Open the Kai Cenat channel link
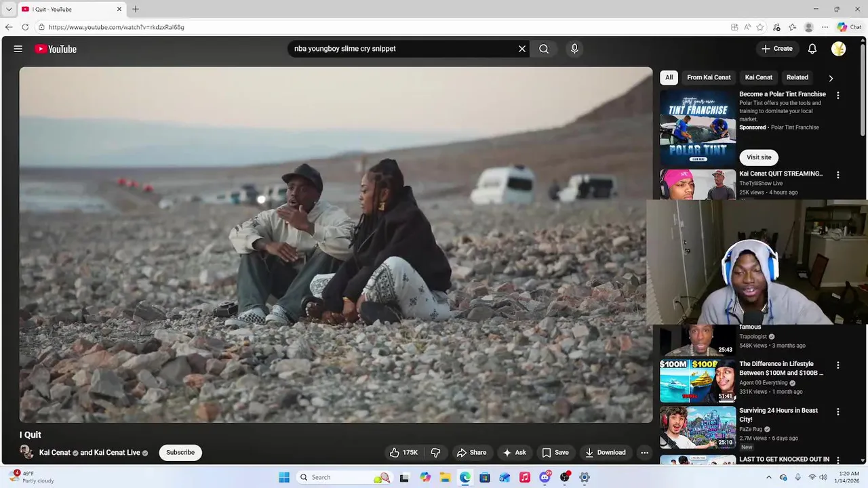Viewport: 868px width, 488px height. 55,453
